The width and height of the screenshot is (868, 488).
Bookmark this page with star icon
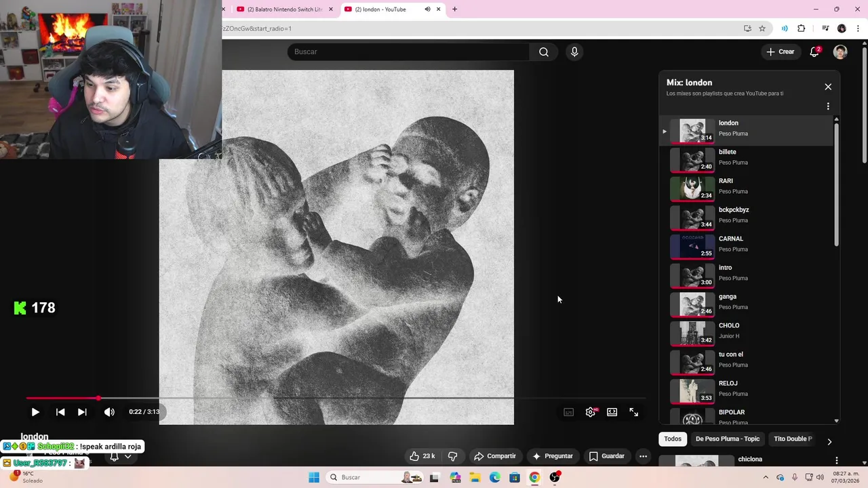point(762,28)
